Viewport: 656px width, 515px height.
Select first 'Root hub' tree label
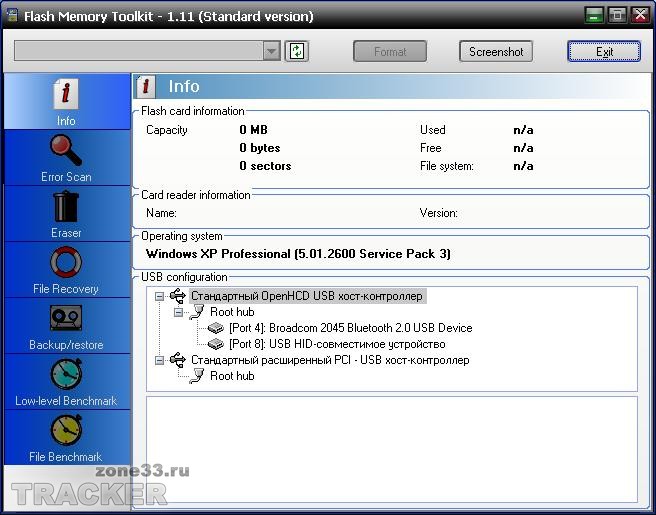coord(232,312)
